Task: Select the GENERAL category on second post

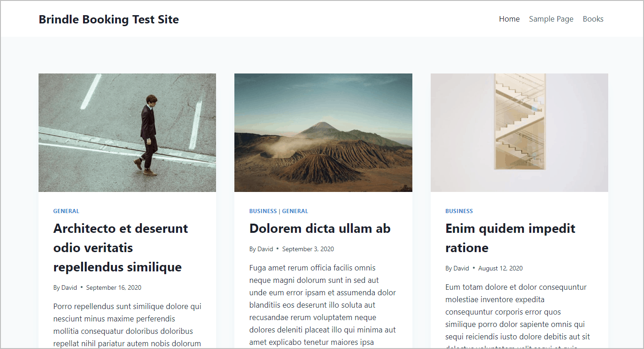Action: pos(295,211)
